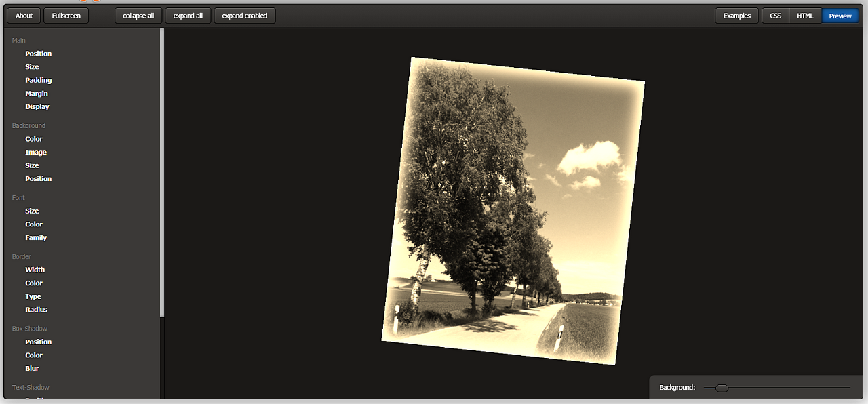Click the Box-Shadow group heading
Viewport: 868px width, 404px height.
click(30, 329)
